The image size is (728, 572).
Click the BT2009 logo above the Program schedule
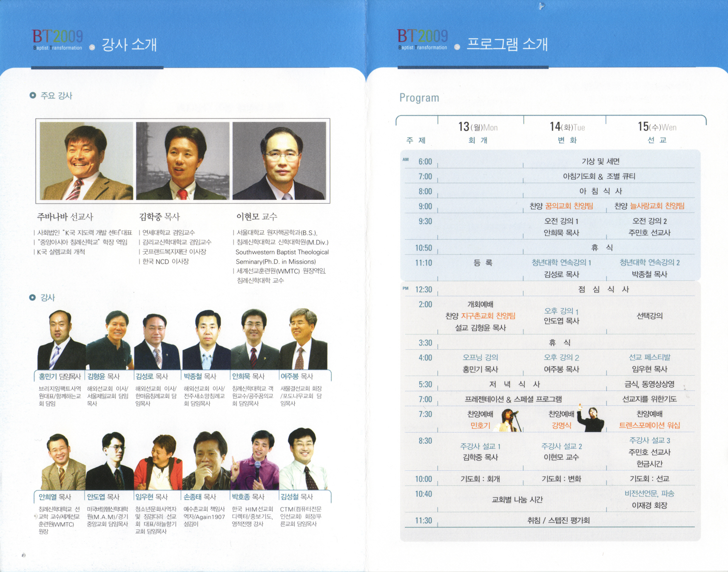(422, 39)
